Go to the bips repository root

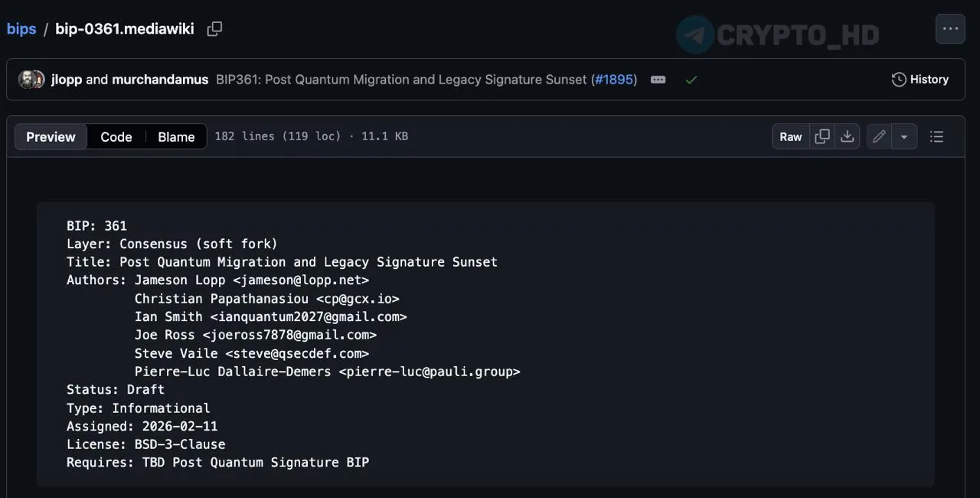coord(21,29)
